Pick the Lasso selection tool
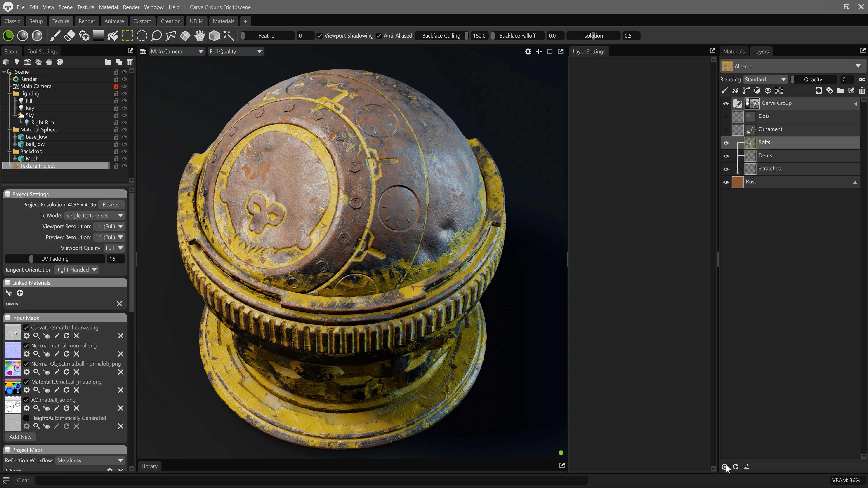Image resolution: width=868 pixels, height=488 pixels. (x=156, y=36)
